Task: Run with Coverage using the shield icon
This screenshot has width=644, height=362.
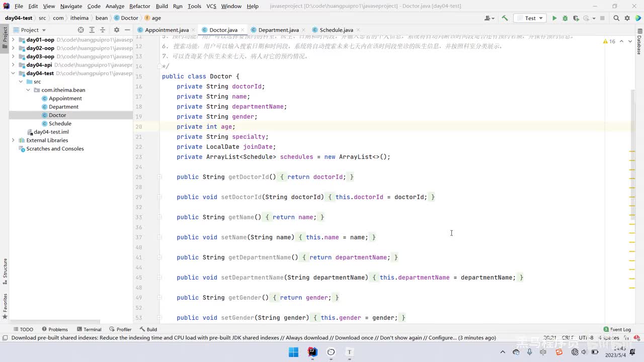Action: [x=575, y=18]
